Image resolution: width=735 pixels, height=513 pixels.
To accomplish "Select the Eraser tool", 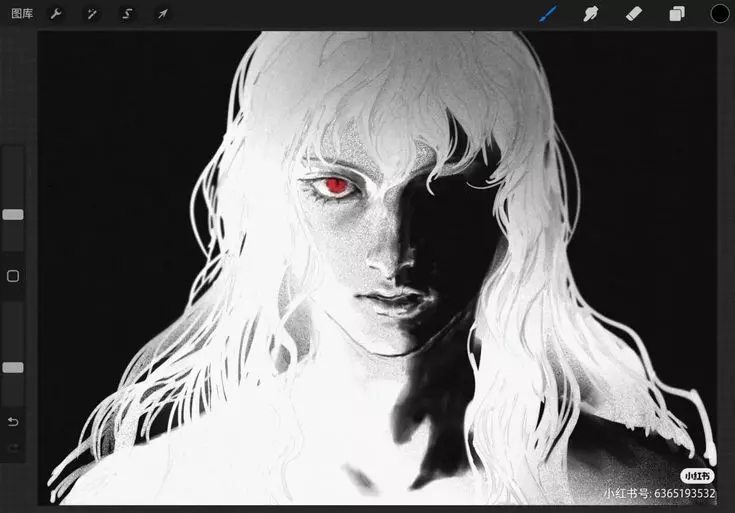I will [634, 14].
